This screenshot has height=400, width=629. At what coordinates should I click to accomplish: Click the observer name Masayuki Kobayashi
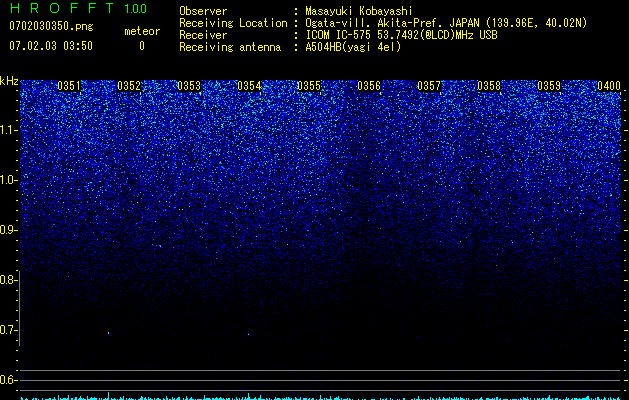[359, 11]
